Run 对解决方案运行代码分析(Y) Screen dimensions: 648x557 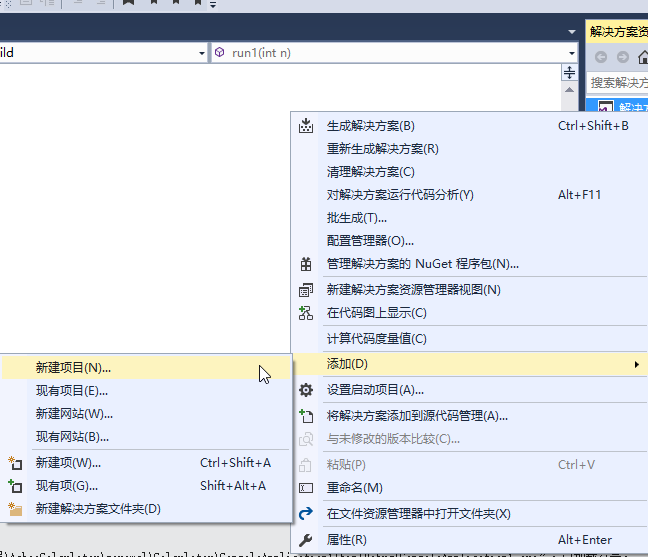[x=469, y=195]
